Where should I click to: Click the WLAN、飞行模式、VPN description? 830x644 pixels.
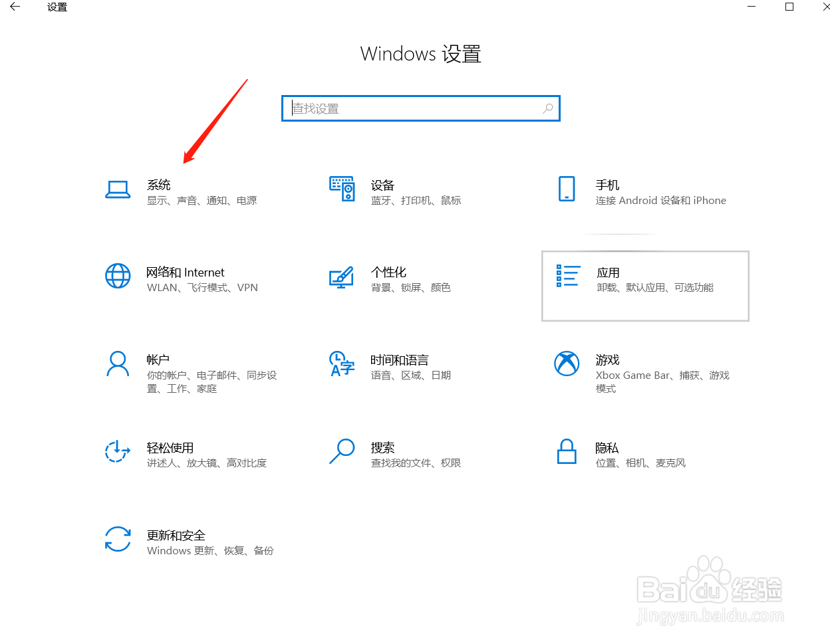(202, 288)
